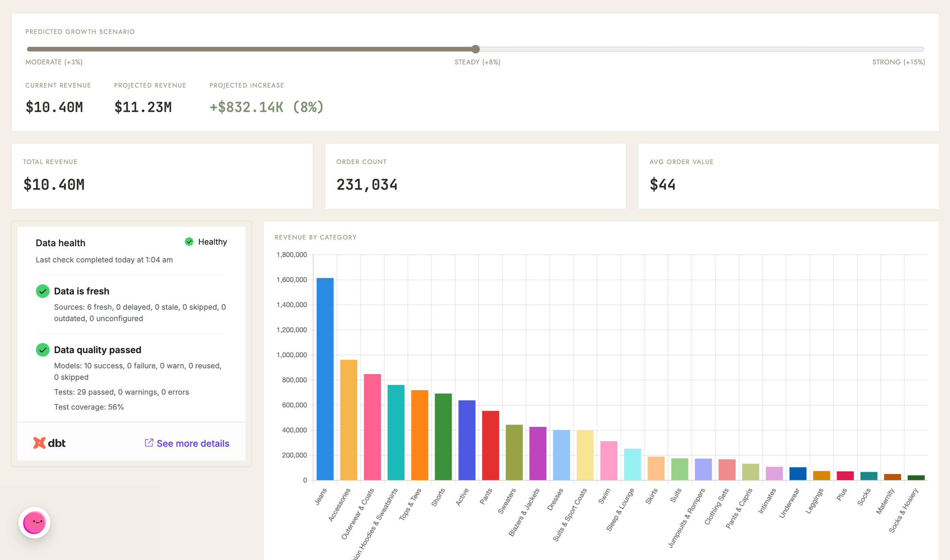Click Last check completed today text

[104, 260]
